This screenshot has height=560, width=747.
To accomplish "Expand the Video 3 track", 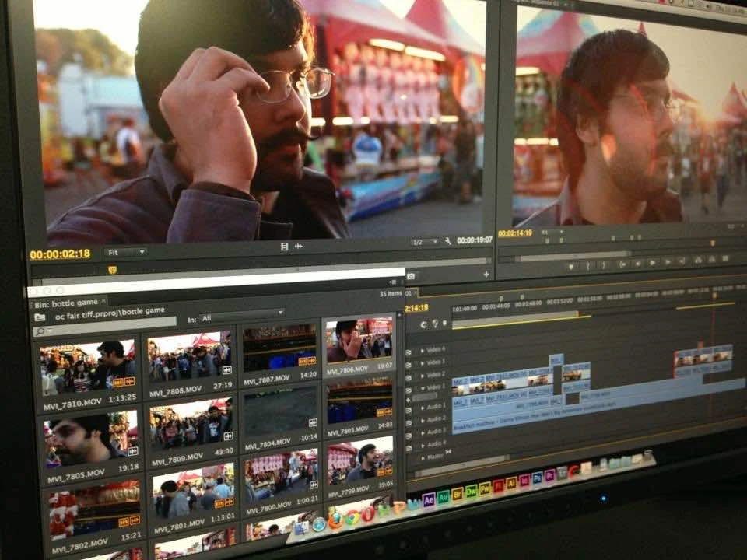I will (422, 363).
